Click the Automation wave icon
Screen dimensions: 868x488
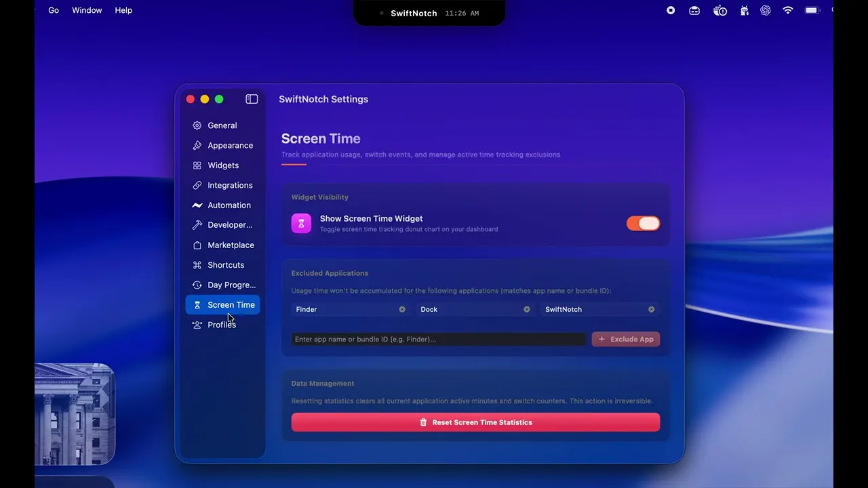point(197,205)
